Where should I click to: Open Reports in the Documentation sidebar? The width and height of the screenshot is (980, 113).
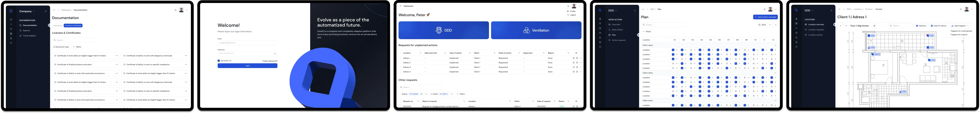coord(26,30)
